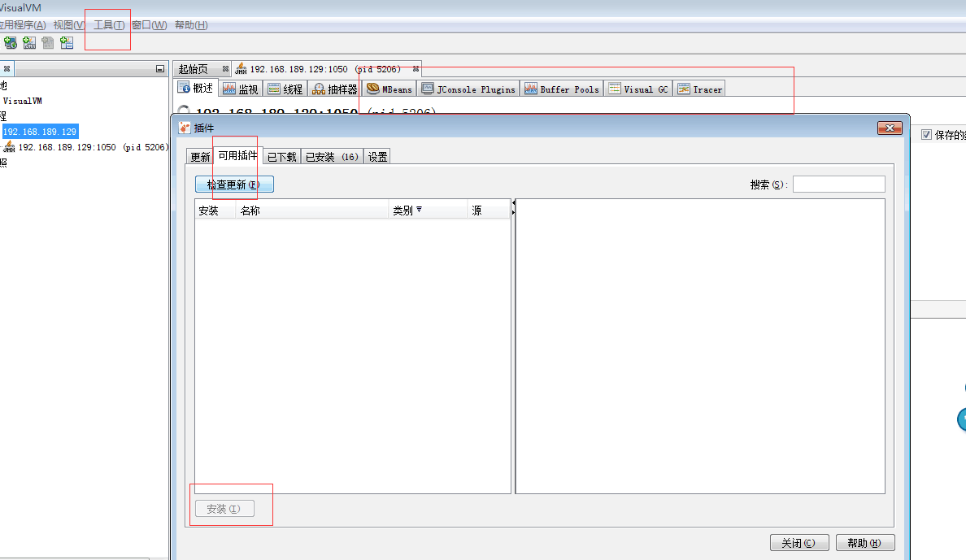Switch to the 已下载 tab in the plugins dialog

click(281, 157)
